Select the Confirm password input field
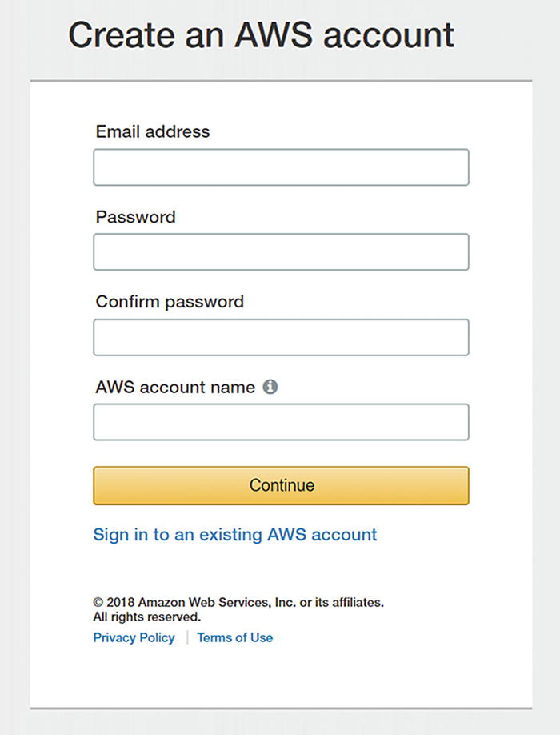 point(281,337)
